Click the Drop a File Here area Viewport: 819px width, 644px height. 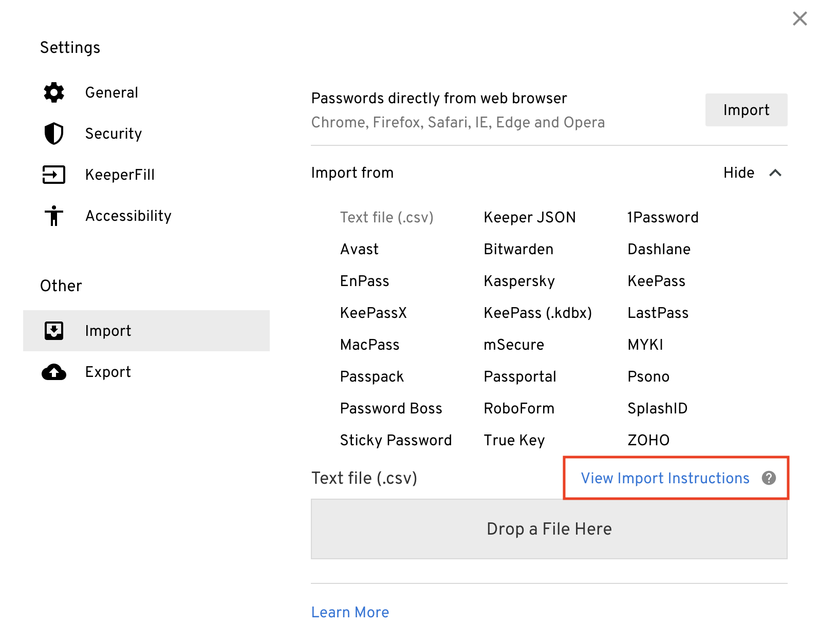pos(549,529)
